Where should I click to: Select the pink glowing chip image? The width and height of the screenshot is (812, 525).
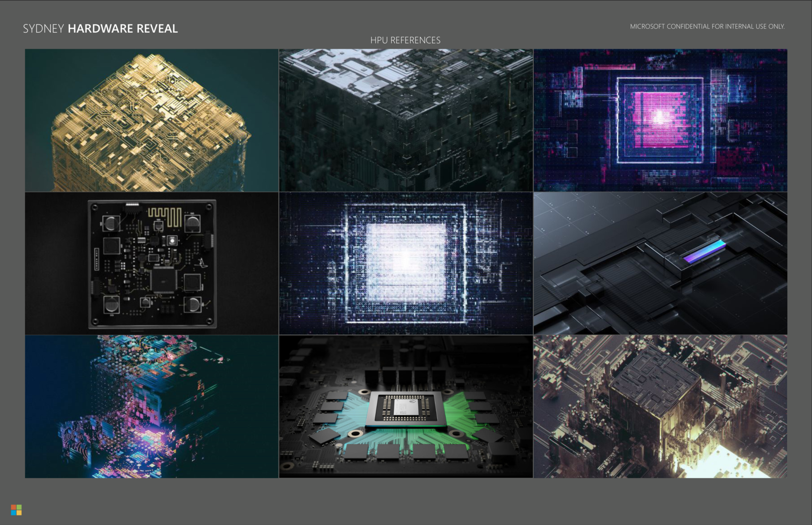(660, 120)
